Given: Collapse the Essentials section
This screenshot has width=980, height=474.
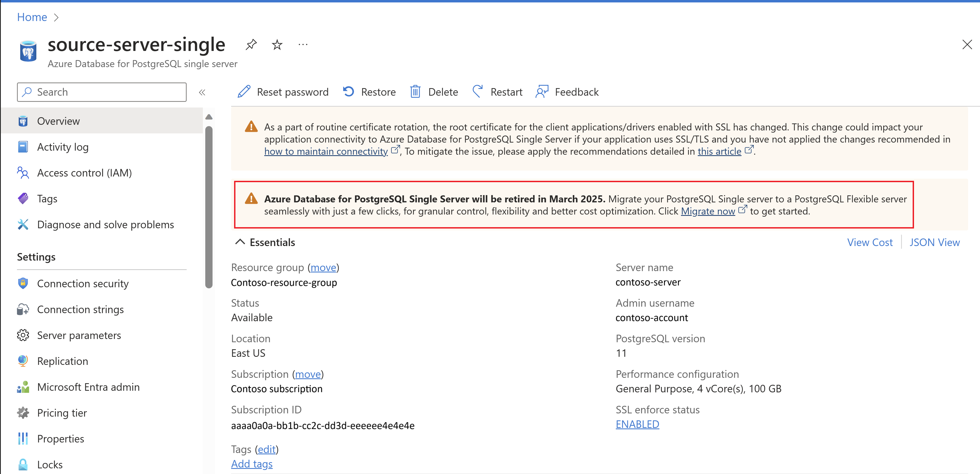Looking at the screenshot, I should pyautogui.click(x=240, y=242).
